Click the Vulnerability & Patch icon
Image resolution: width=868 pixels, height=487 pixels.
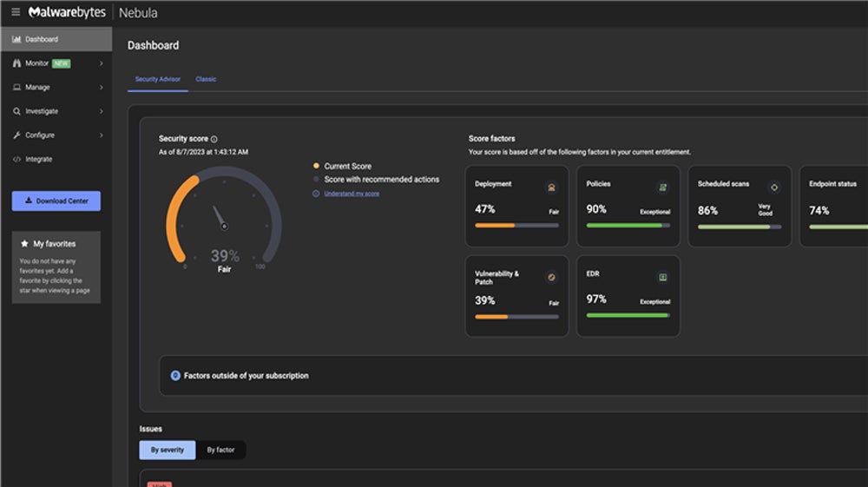551,278
